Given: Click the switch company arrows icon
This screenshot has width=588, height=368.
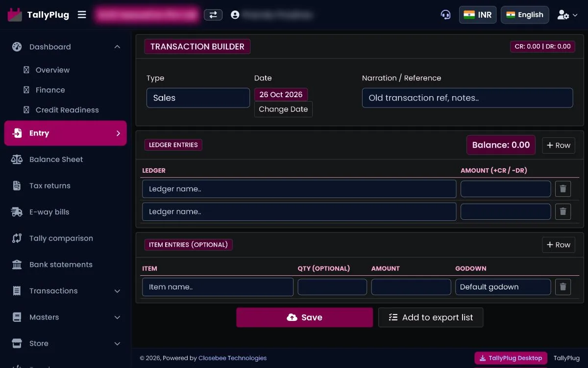Looking at the screenshot, I should (x=213, y=15).
